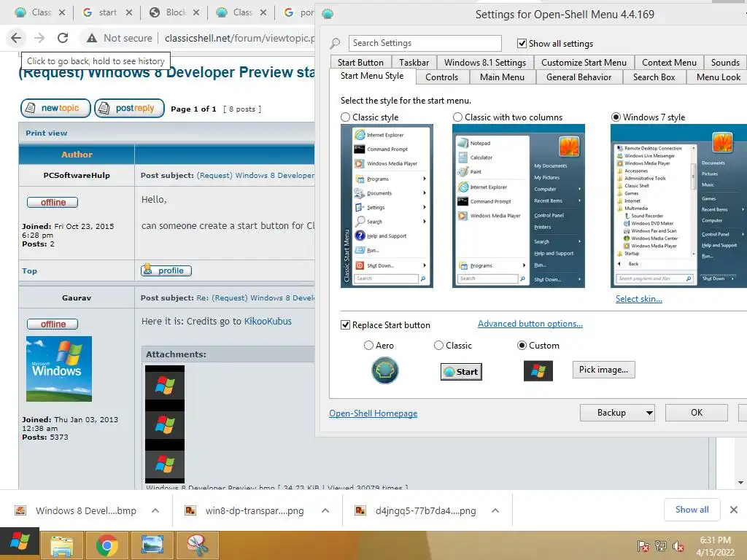Screen dimensions: 747x560
Task: Expand options for win8-dp-transpar png download
Action: pos(325,510)
